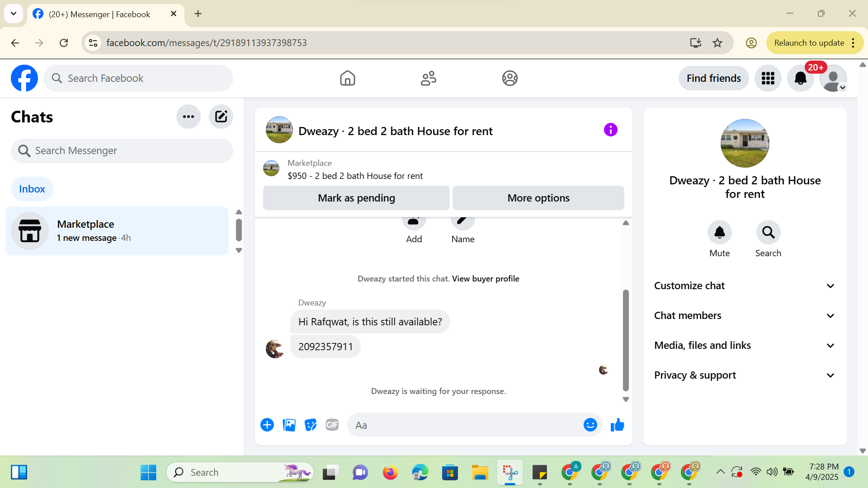Select the message text 2092357911
The height and width of the screenshot is (488, 868).
(325, 347)
